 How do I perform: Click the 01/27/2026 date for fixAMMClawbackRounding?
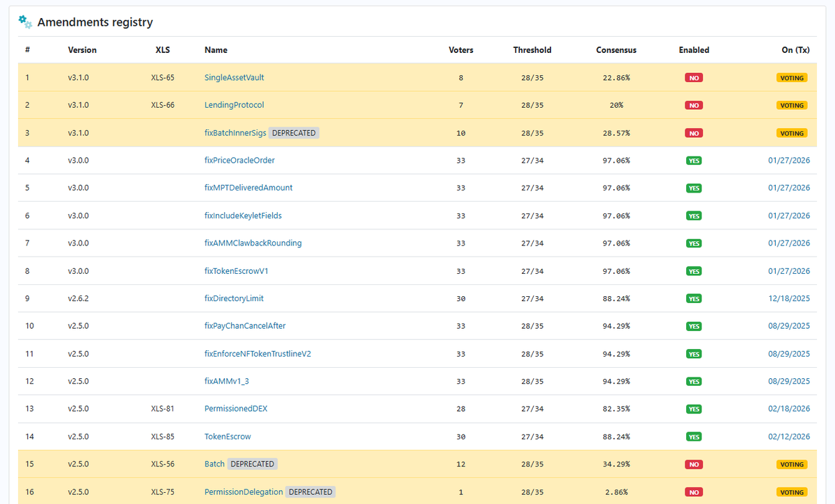[x=789, y=243]
